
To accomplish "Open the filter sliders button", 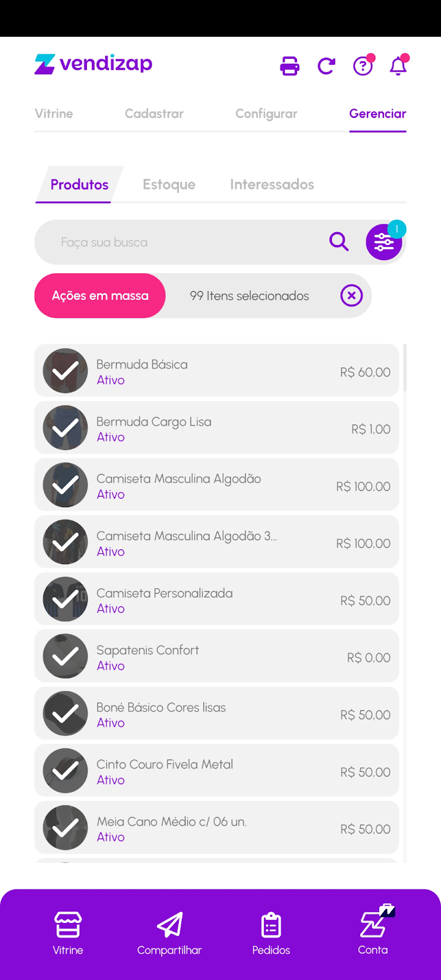I will tap(384, 243).
